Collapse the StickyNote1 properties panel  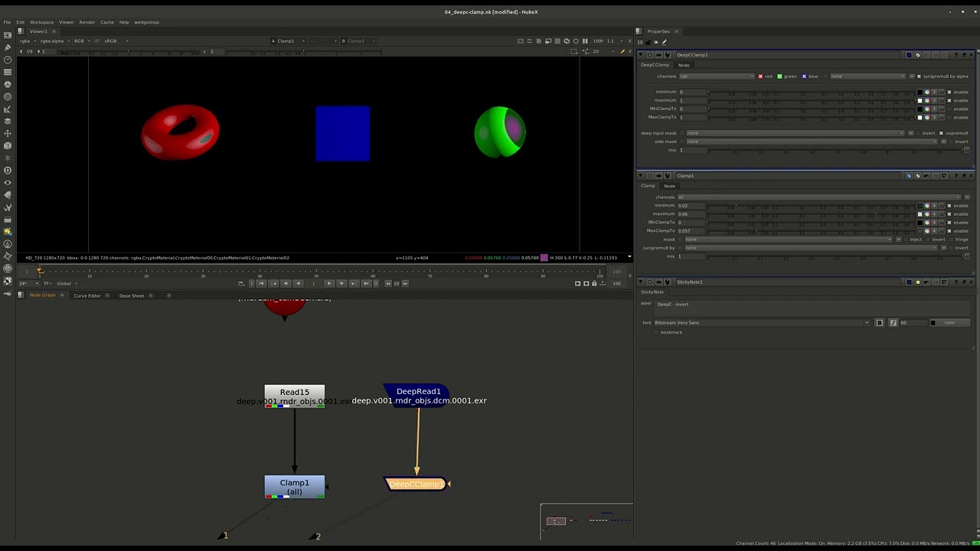tap(640, 282)
